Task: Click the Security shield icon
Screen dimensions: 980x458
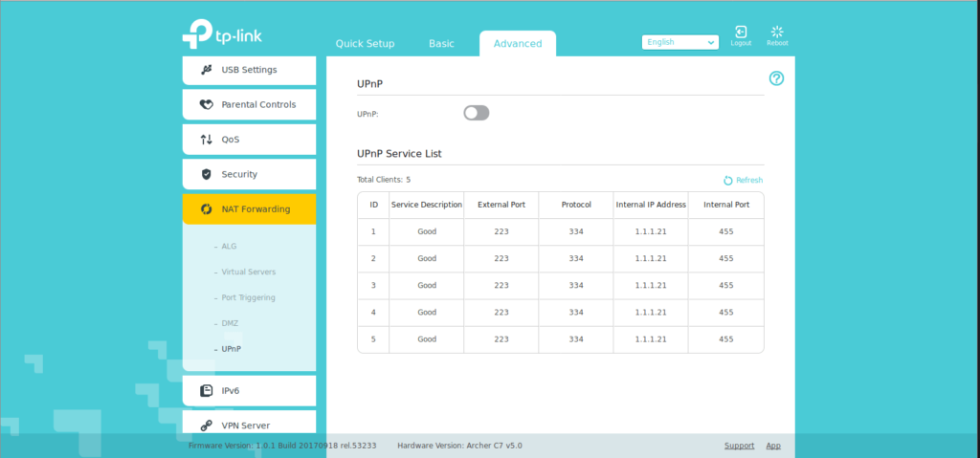Action: point(206,174)
